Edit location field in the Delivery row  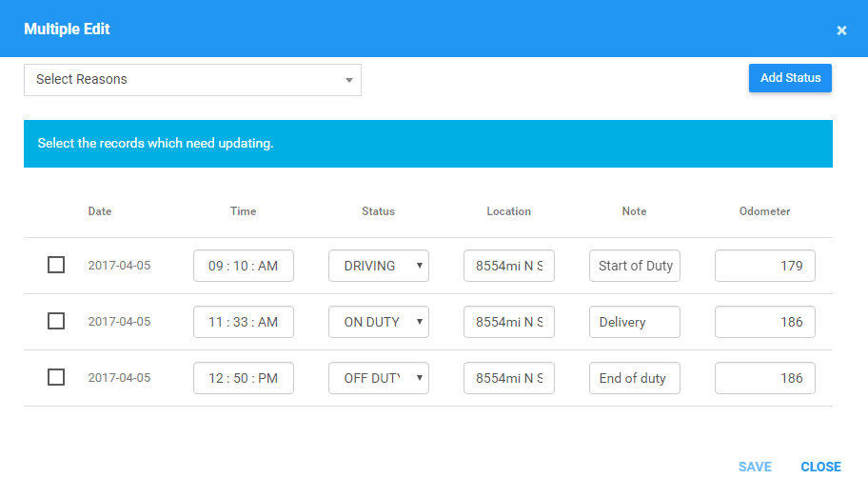(509, 322)
